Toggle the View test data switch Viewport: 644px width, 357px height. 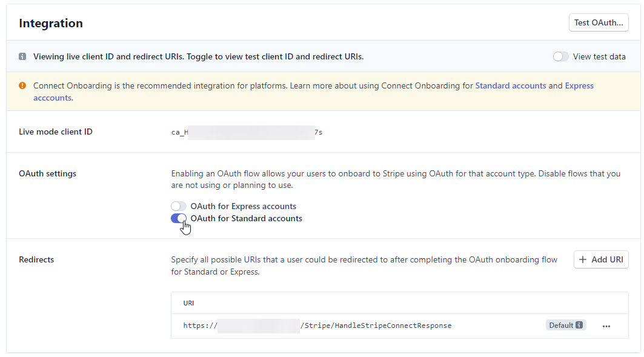[x=560, y=57]
